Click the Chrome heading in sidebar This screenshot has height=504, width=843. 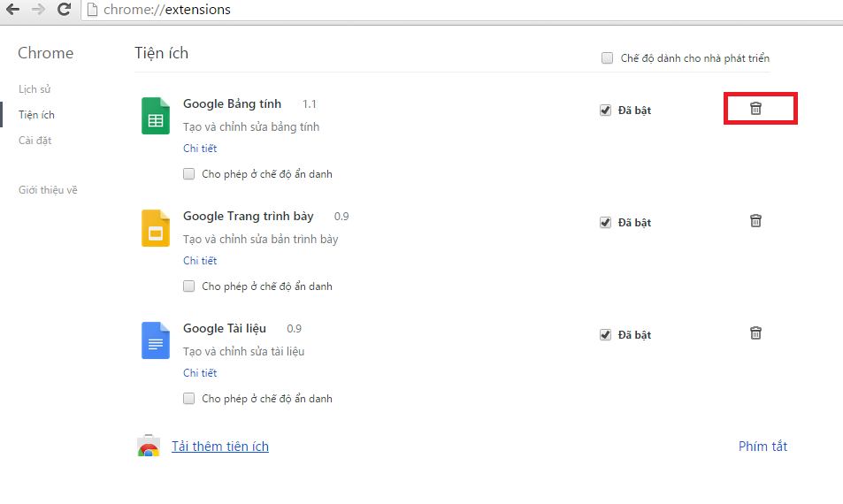pyautogui.click(x=46, y=53)
